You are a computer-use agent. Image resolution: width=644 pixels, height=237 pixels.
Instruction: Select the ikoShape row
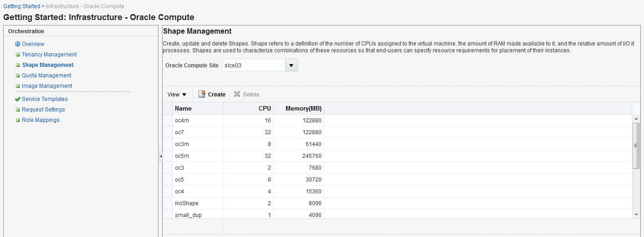coord(398,203)
